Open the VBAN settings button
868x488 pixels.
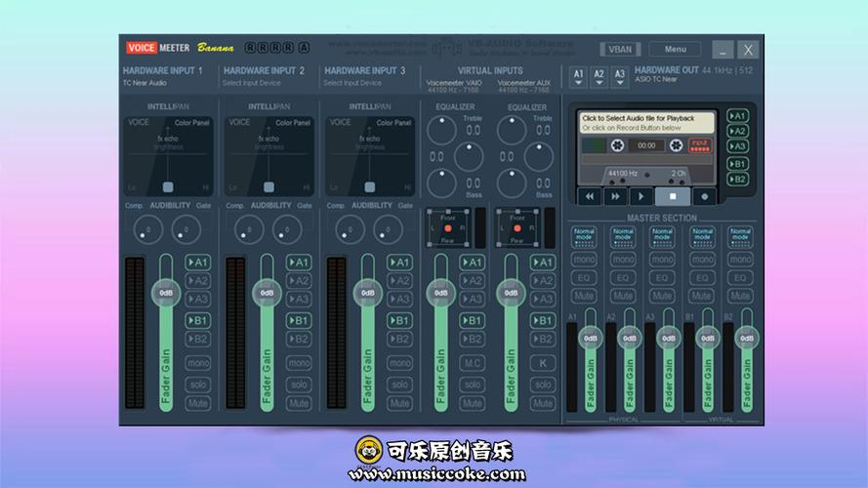click(620, 49)
